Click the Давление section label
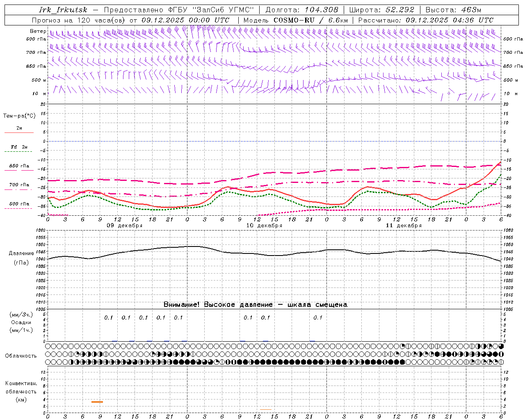This screenshot has width=525, height=420. tap(21, 253)
